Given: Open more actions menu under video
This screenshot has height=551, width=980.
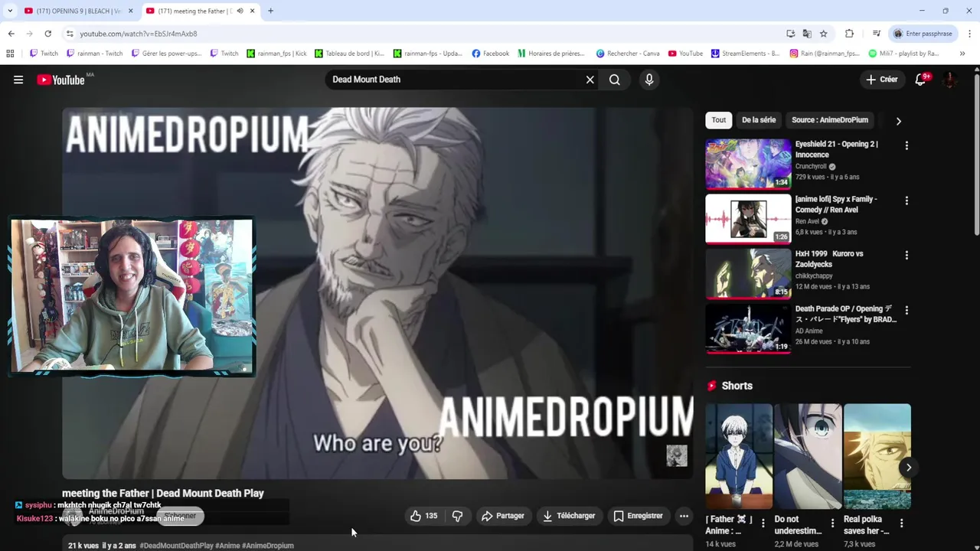Looking at the screenshot, I should tap(684, 516).
